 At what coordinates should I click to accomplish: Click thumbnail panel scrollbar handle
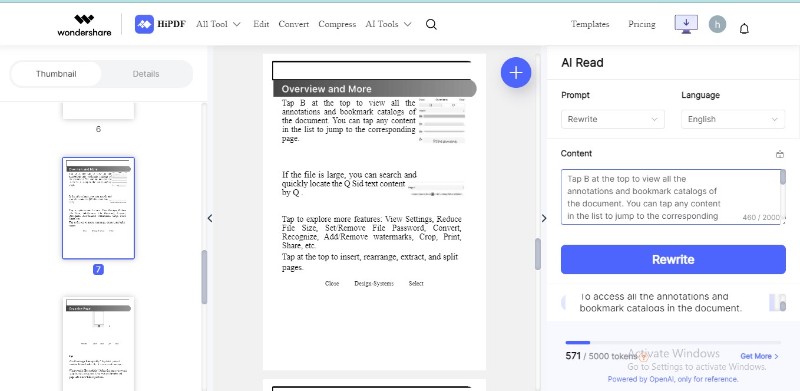click(204, 277)
